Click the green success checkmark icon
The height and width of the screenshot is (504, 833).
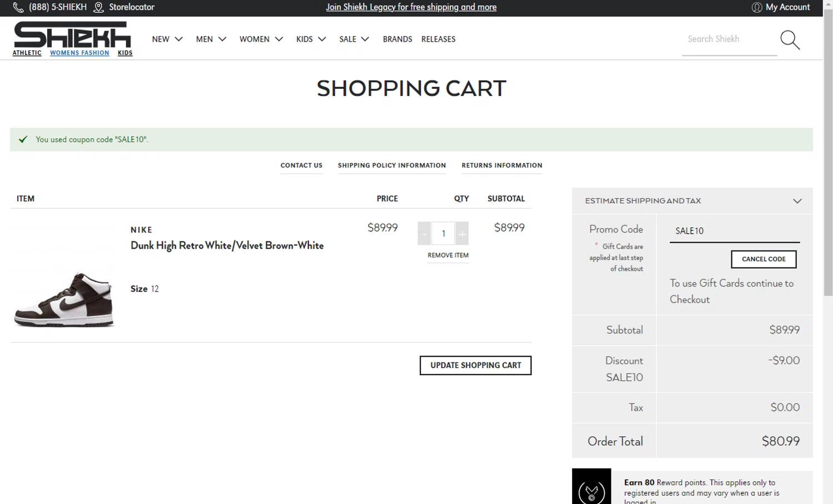click(23, 139)
